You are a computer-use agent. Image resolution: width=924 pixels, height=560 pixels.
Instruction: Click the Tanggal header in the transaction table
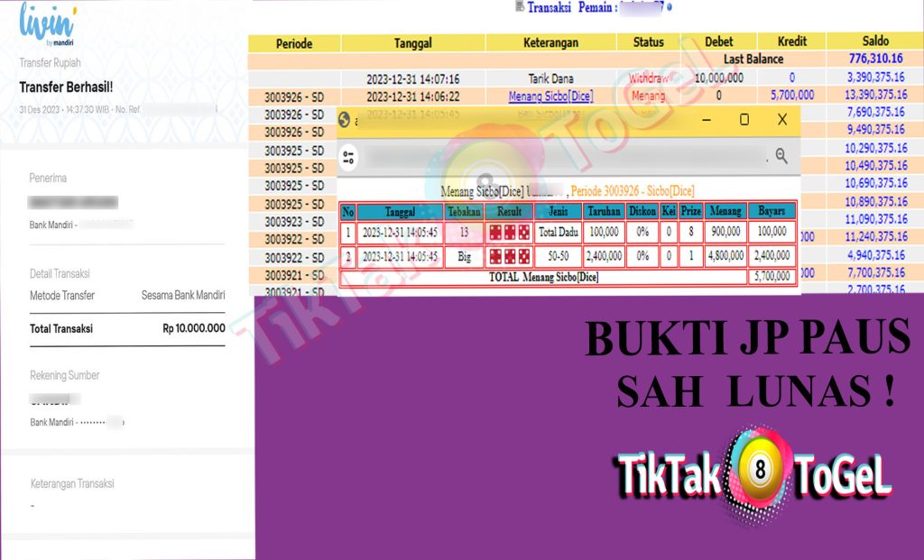[412, 43]
